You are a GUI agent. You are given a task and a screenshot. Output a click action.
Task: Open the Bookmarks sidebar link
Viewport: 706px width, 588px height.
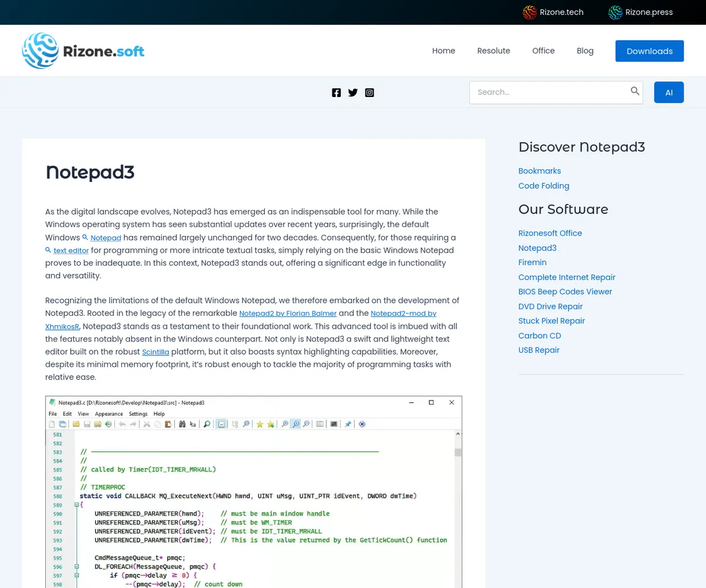point(540,171)
